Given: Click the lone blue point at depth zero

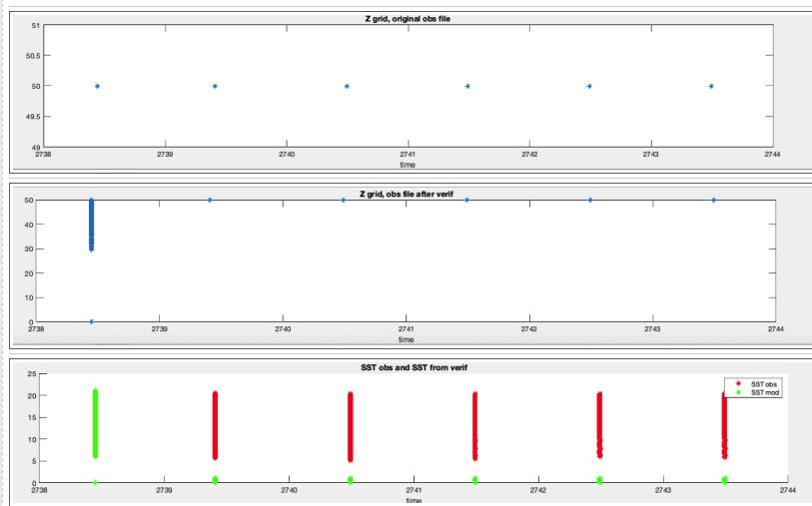Looking at the screenshot, I should (x=92, y=321).
